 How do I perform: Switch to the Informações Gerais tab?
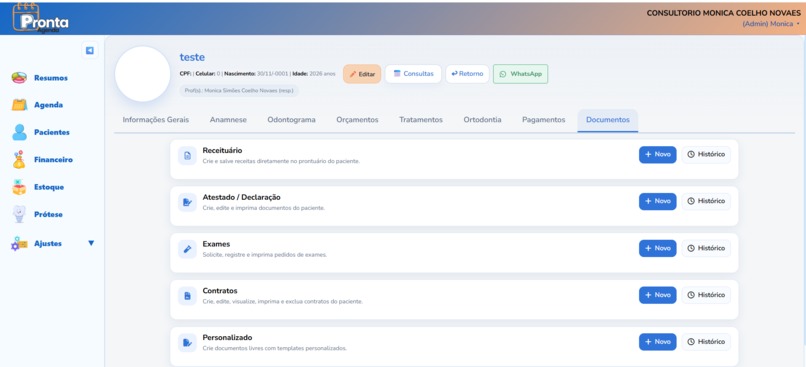point(156,120)
